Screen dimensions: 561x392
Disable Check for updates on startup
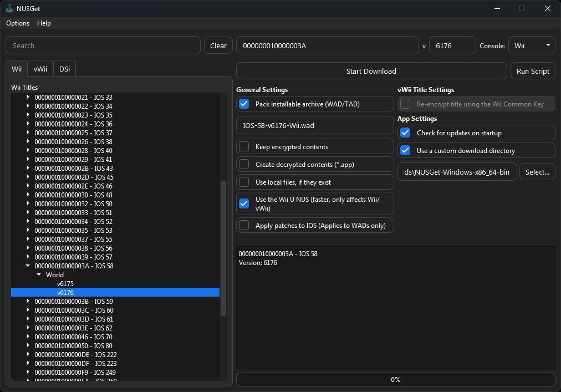pyautogui.click(x=405, y=133)
